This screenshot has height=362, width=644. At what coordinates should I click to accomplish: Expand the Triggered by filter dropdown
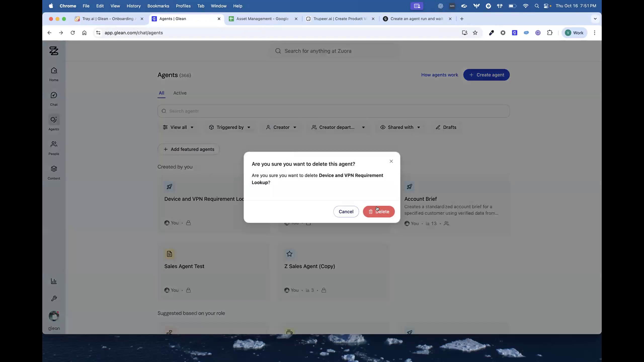click(x=230, y=127)
